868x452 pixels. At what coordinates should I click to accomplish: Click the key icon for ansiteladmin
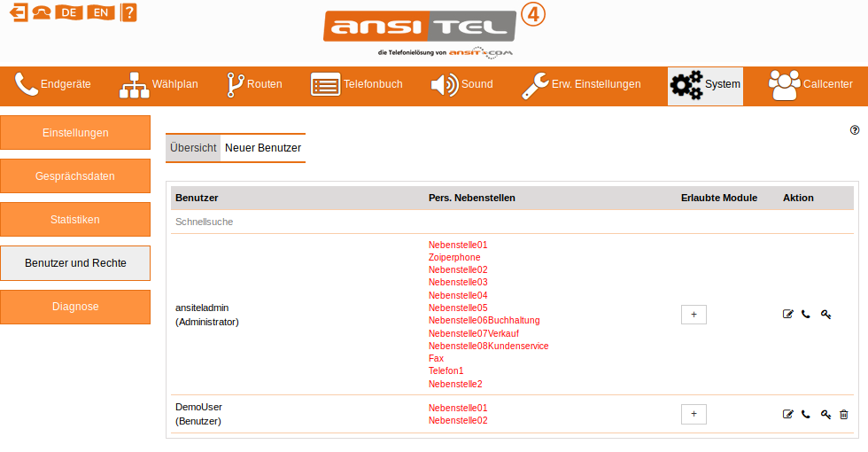tap(825, 314)
